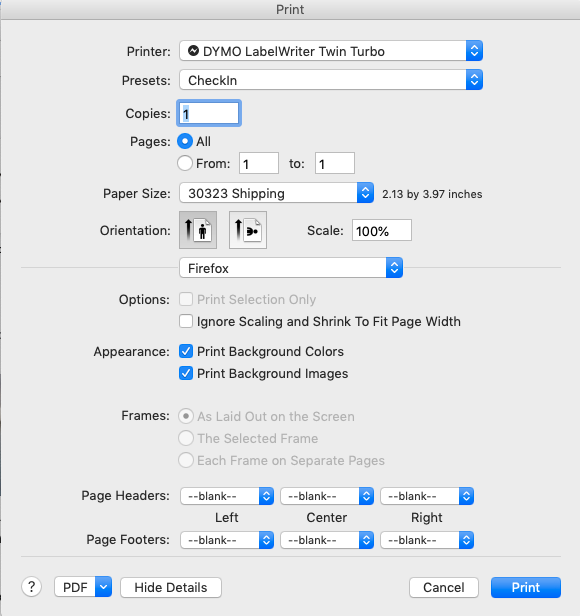Select the All pages radio button

pos(185,141)
